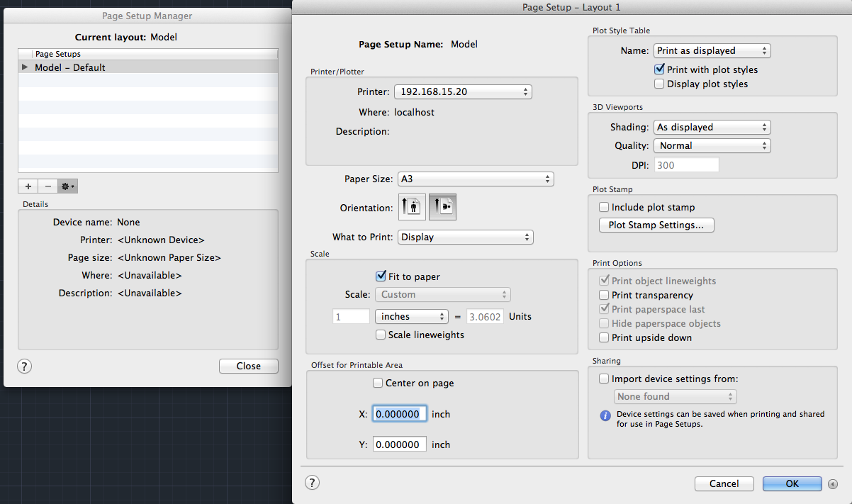852x504 pixels.
Task: Expand the Model – Default disclosure triangle
Action: click(x=25, y=67)
